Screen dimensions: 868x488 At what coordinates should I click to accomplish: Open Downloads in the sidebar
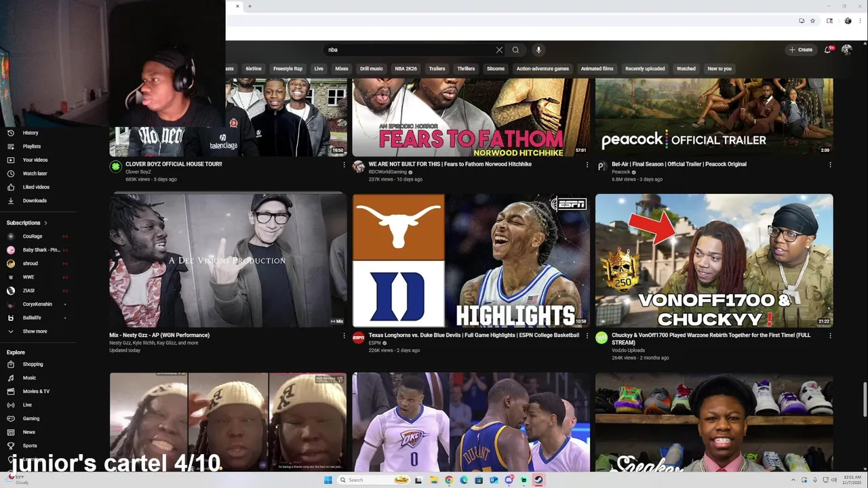pyautogui.click(x=35, y=201)
